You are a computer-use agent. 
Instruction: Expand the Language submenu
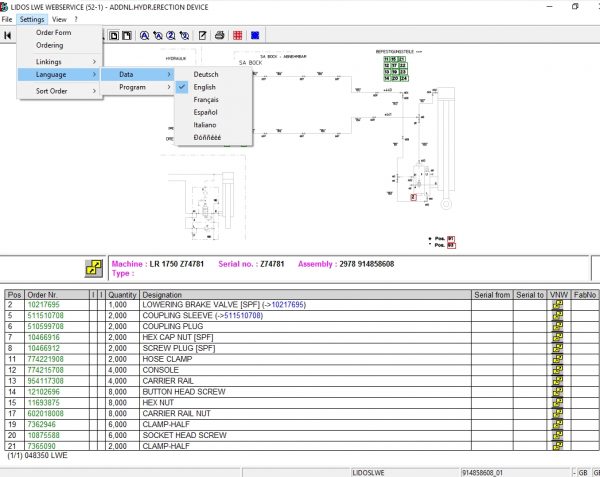pyautogui.click(x=60, y=74)
